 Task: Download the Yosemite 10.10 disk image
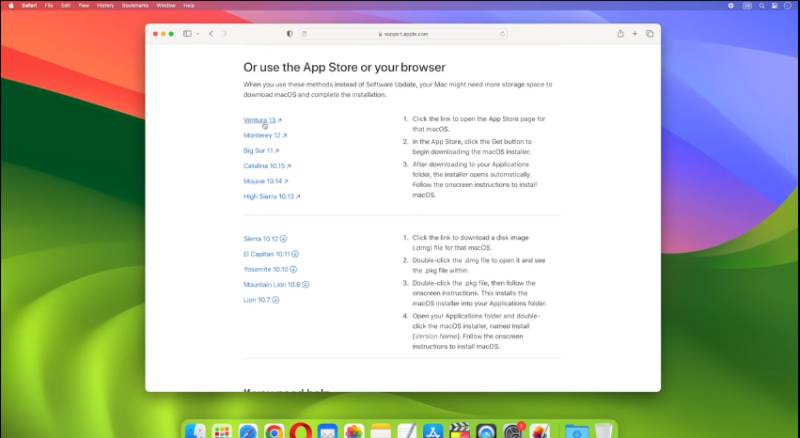[270, 270]
